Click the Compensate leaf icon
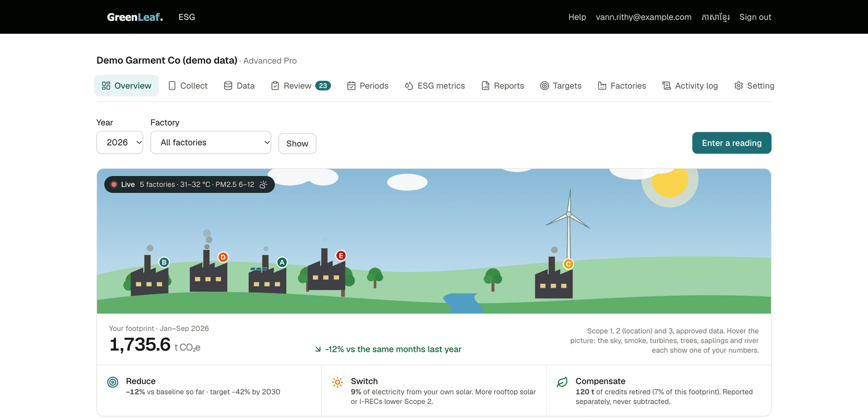Viewport: 868px width, 419px height. tap(562, 382)
